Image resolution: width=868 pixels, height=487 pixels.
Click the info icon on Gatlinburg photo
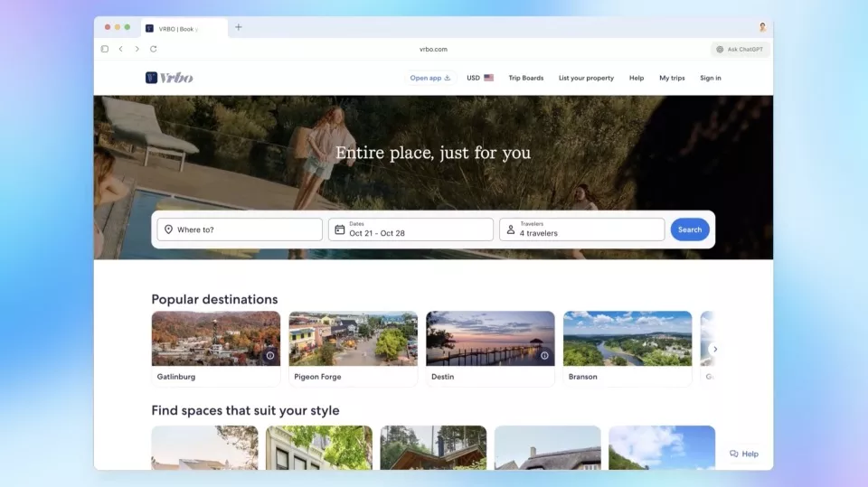click(x=269, y=355)
